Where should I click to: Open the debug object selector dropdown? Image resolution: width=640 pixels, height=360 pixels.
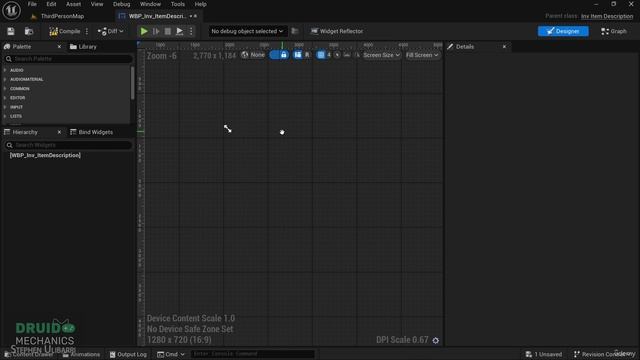tap(247, 31)
